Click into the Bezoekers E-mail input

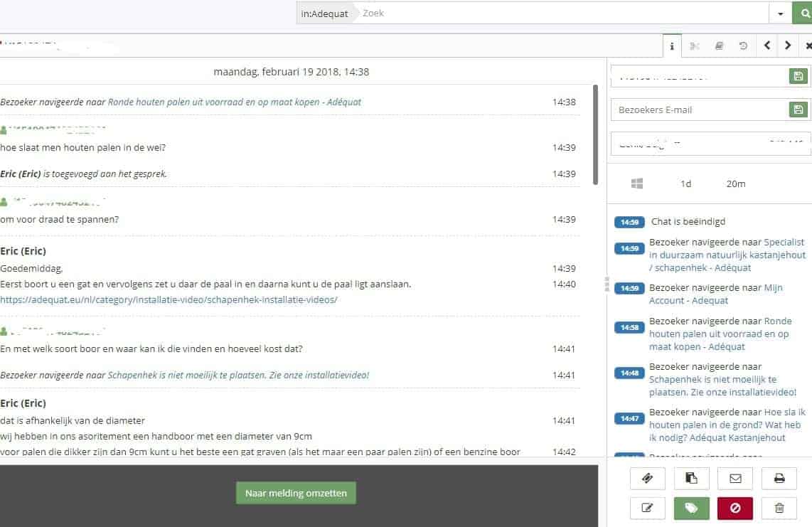pos(699,110)
